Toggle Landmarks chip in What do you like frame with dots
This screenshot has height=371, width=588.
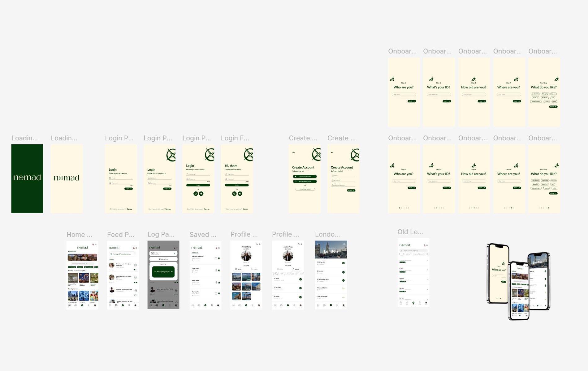pyautogui.click(x=535, y=181)
